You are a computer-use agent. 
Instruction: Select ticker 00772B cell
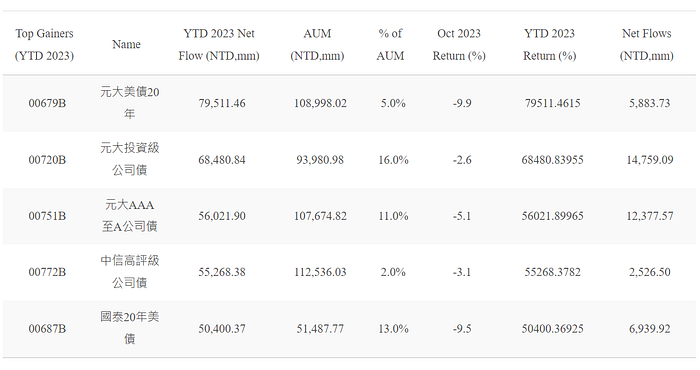pos(47,272)
